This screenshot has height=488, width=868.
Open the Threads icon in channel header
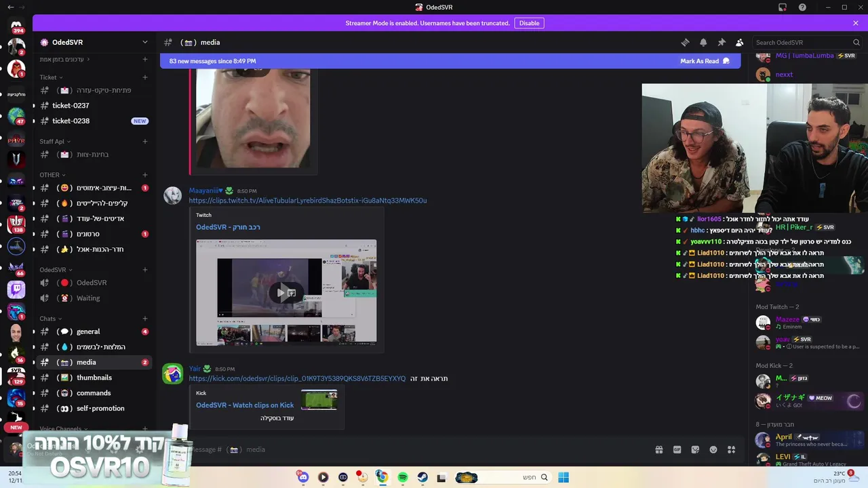tap(685, 42)
